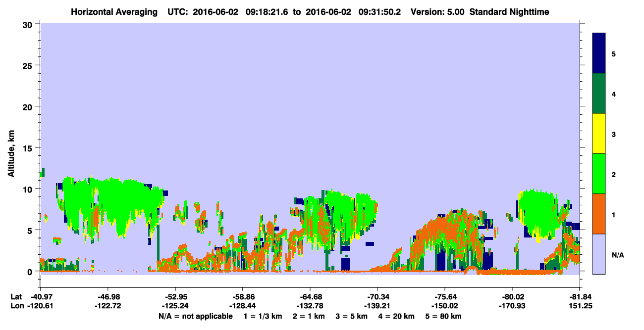Click the y-axis tick label 20

click(28, 106)
